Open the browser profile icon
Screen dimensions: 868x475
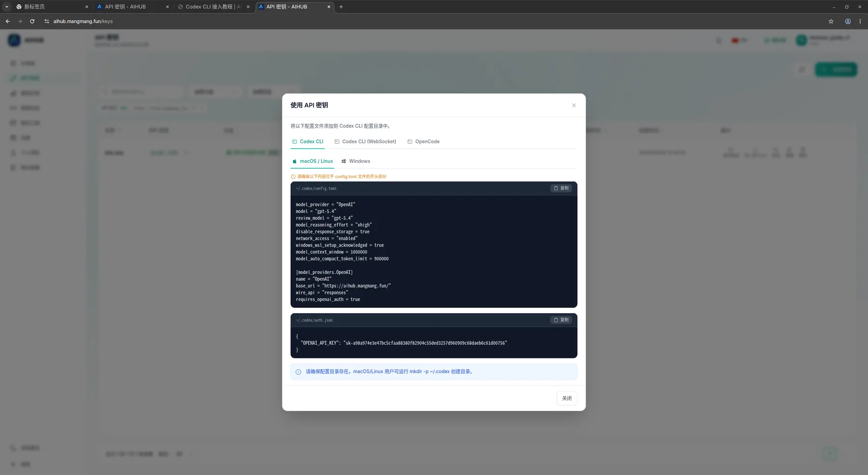[848, 21]
